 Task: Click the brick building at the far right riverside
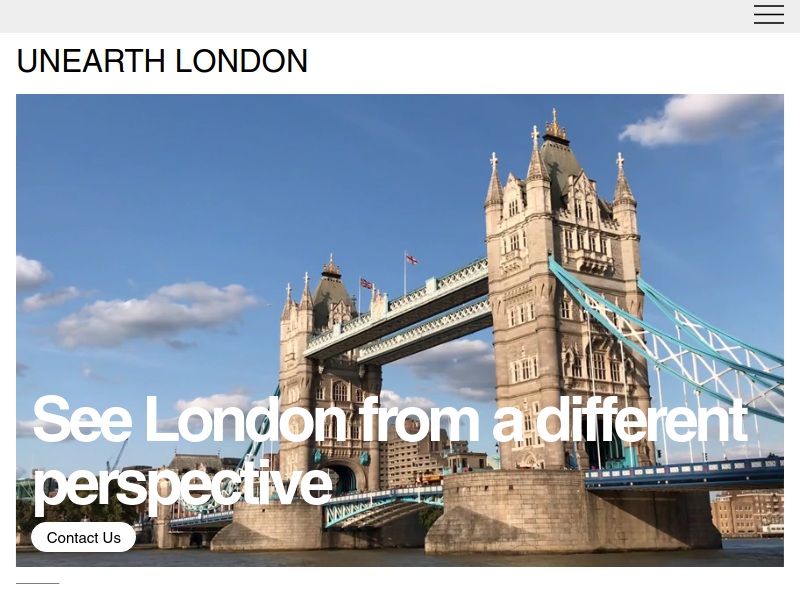click(x=746, y=514)
